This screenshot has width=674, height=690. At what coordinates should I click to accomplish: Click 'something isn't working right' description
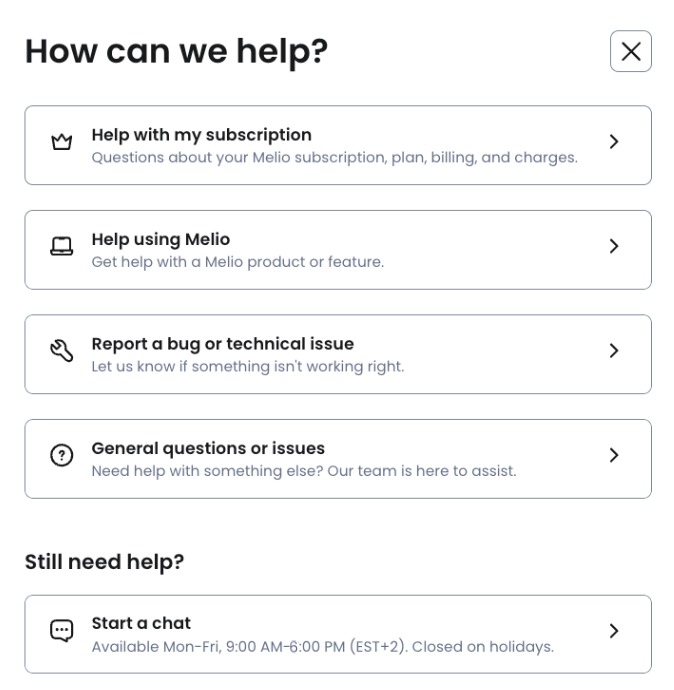248,367
